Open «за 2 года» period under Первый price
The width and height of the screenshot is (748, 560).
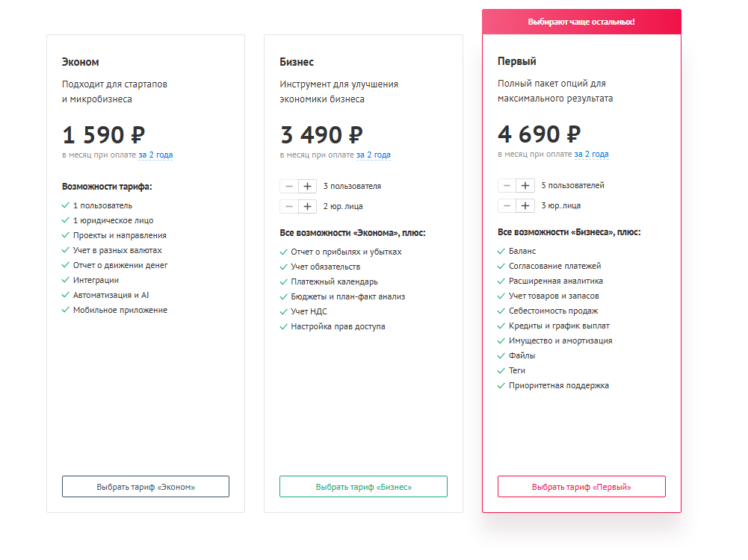[x=591, y=155]
